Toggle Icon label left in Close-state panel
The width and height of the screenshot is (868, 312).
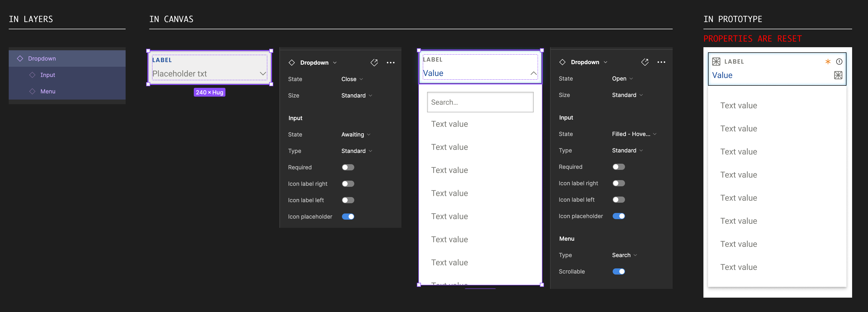(x=348, y=200)
